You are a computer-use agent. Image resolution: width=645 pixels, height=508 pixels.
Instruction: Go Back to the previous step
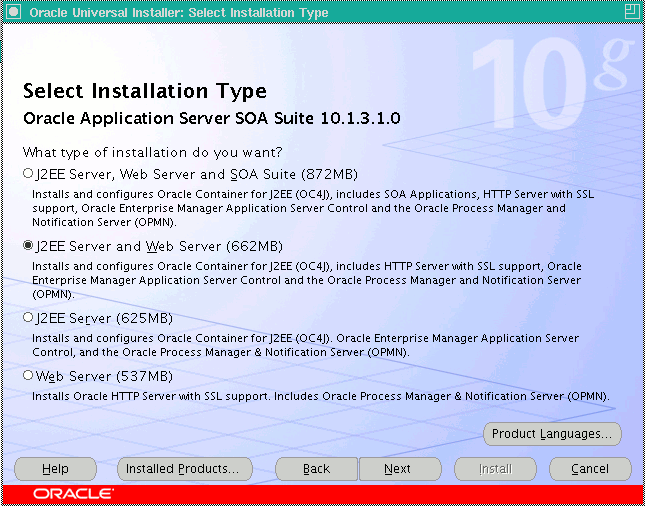click(x=316, y=469)
